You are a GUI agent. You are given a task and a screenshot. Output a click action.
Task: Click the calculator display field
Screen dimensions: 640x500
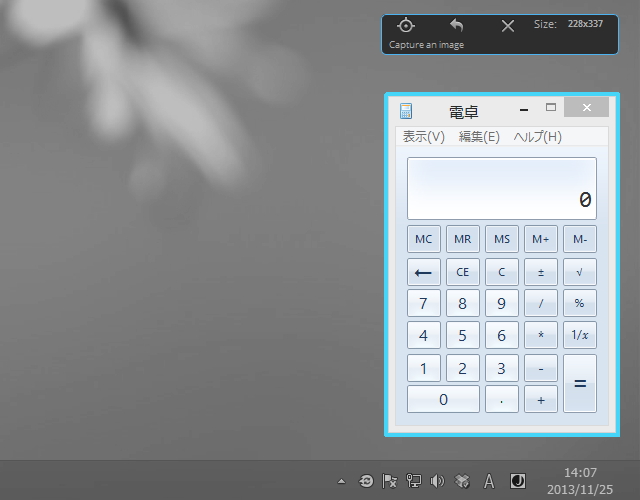tap(502, 189)
